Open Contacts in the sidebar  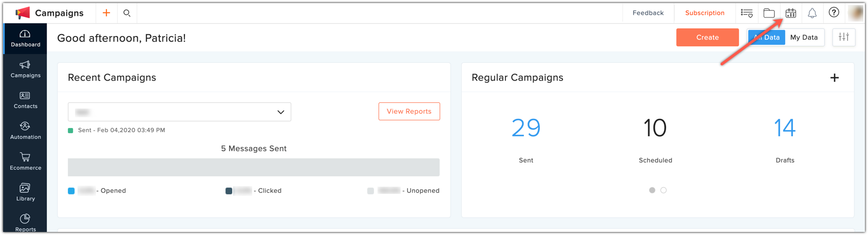pyautogui.click(x=25, y=100)
